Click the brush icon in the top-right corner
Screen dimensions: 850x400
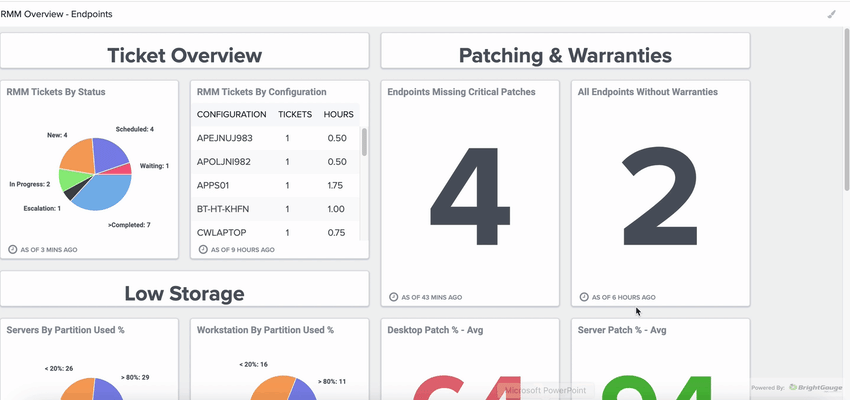[x=832, y=15]
